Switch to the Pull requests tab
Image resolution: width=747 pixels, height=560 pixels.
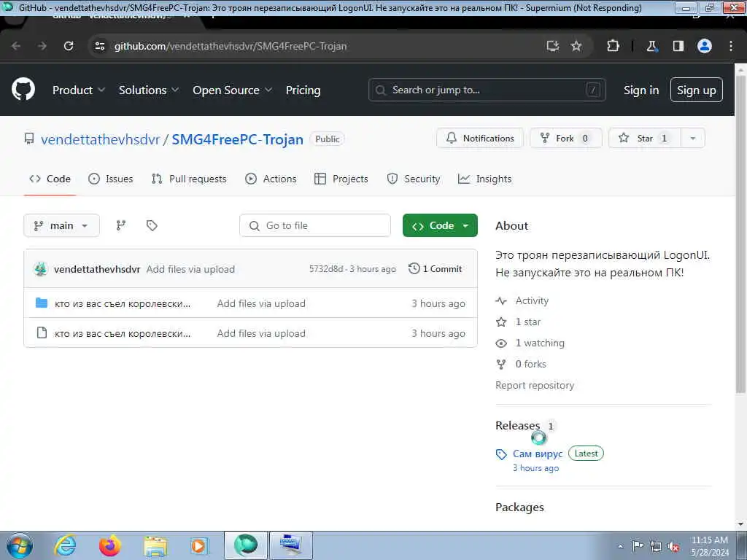tap(189, 179)
